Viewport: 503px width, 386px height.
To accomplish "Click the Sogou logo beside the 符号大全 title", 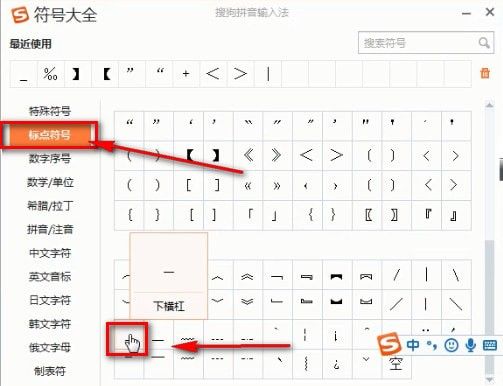I will tap(20, 15).
